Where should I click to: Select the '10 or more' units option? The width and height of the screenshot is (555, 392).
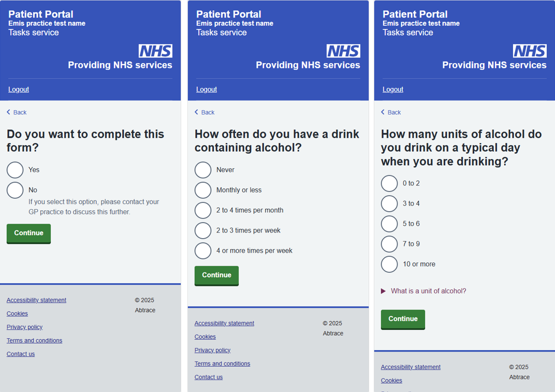(389, 264)
